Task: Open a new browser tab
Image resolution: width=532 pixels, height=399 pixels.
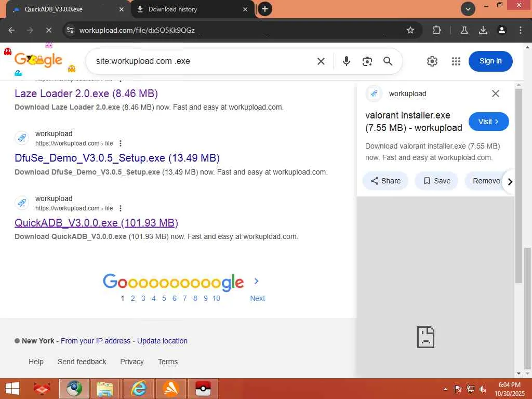Action: (265, 9)
